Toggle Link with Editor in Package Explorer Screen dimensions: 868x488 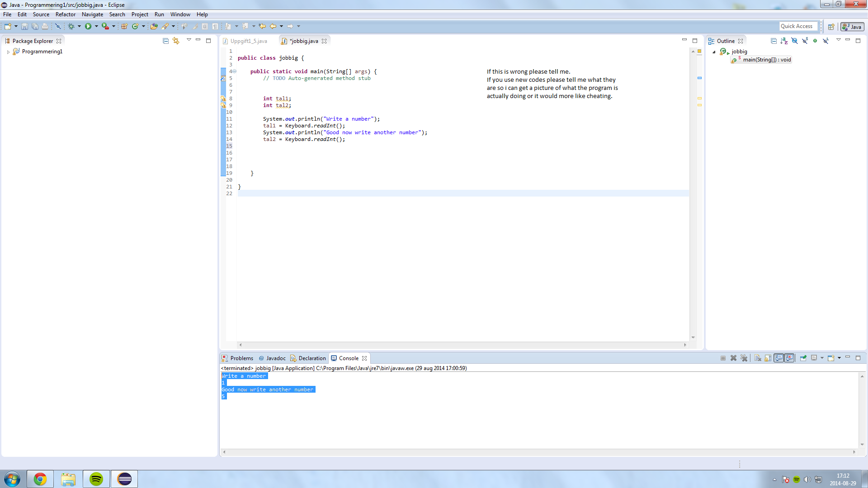tap(176, 41)
